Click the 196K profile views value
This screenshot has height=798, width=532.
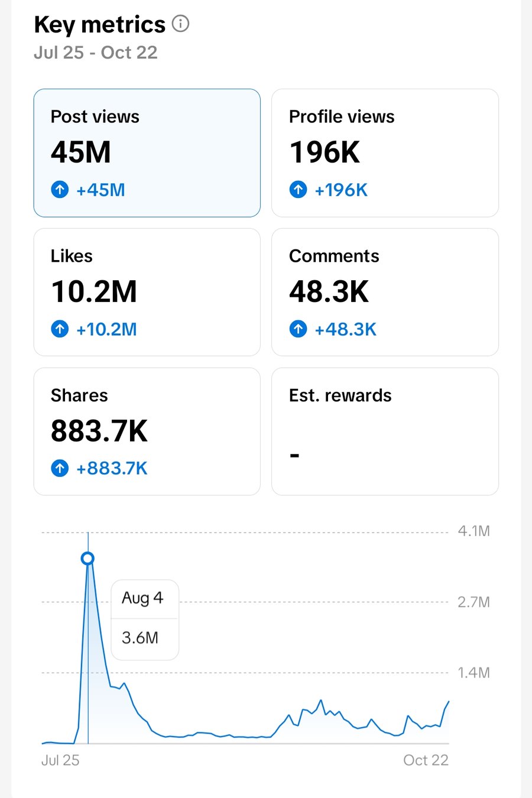325,153
